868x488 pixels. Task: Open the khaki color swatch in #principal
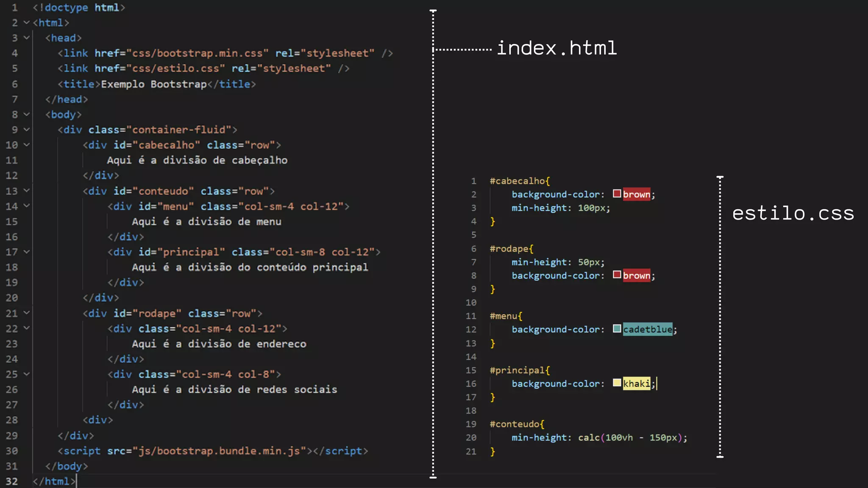617,383
